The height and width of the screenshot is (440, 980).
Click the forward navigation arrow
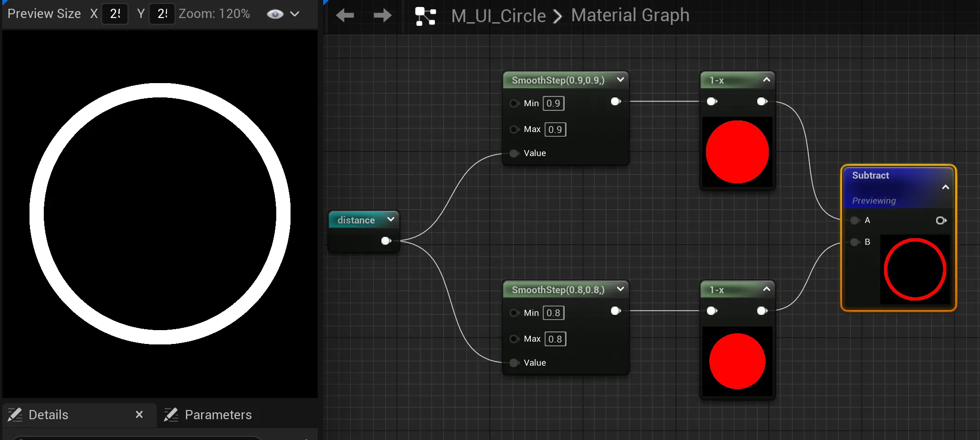[382, 16]
